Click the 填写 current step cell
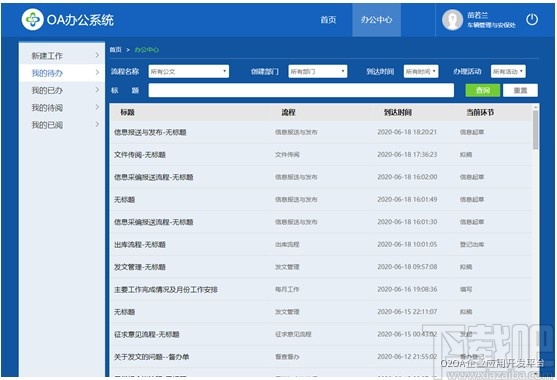The image size is (557, 380). point(466,289)
